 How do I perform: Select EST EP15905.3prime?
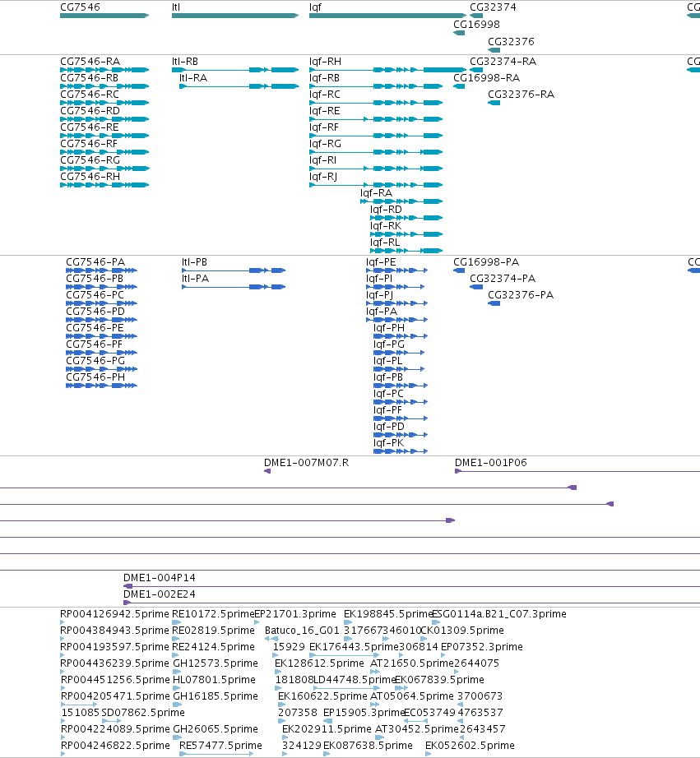[327, 721]
